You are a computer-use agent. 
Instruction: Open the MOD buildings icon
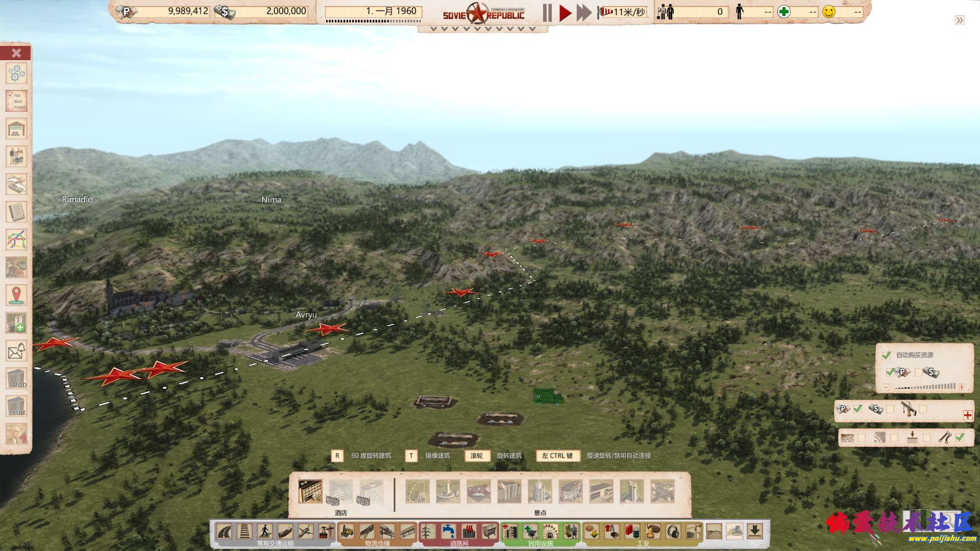(x=16, y=379)
